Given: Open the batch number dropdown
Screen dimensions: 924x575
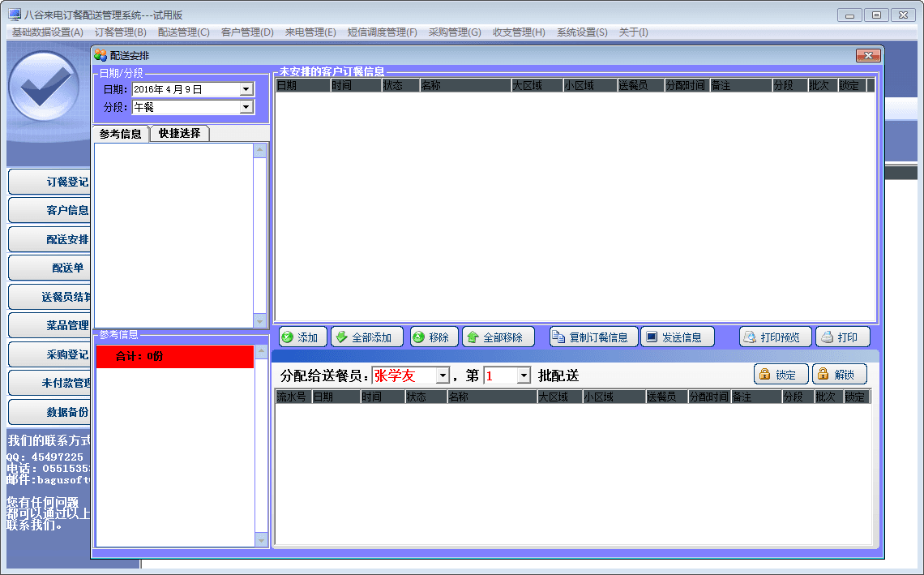Looking at the screenshot, I should click(523, 376).
